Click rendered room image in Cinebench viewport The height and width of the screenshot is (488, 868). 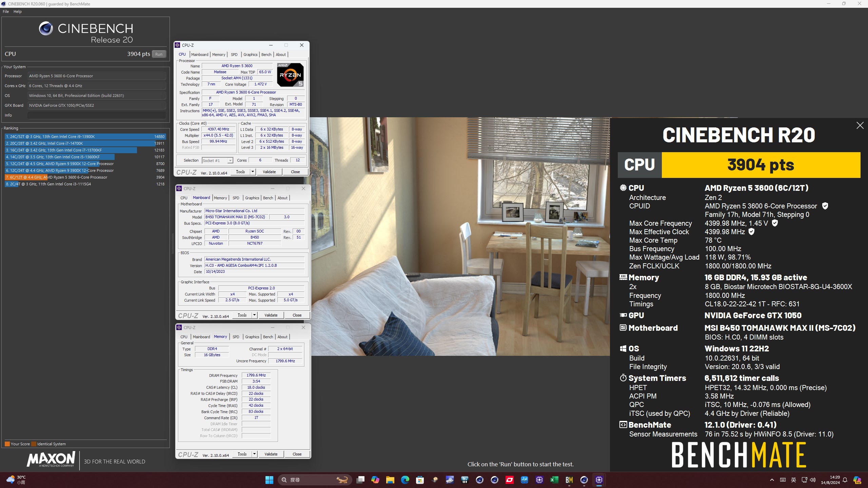click(460, 237)
